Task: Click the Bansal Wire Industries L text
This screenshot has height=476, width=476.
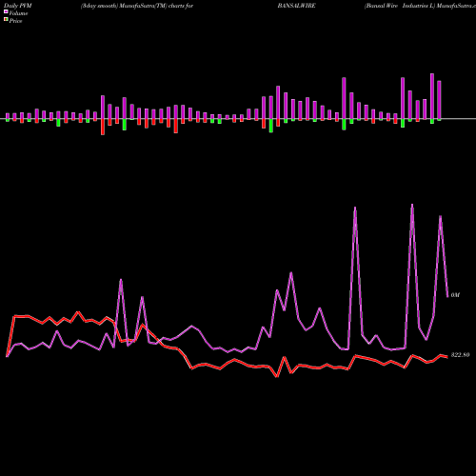Action: coord(400,6)
